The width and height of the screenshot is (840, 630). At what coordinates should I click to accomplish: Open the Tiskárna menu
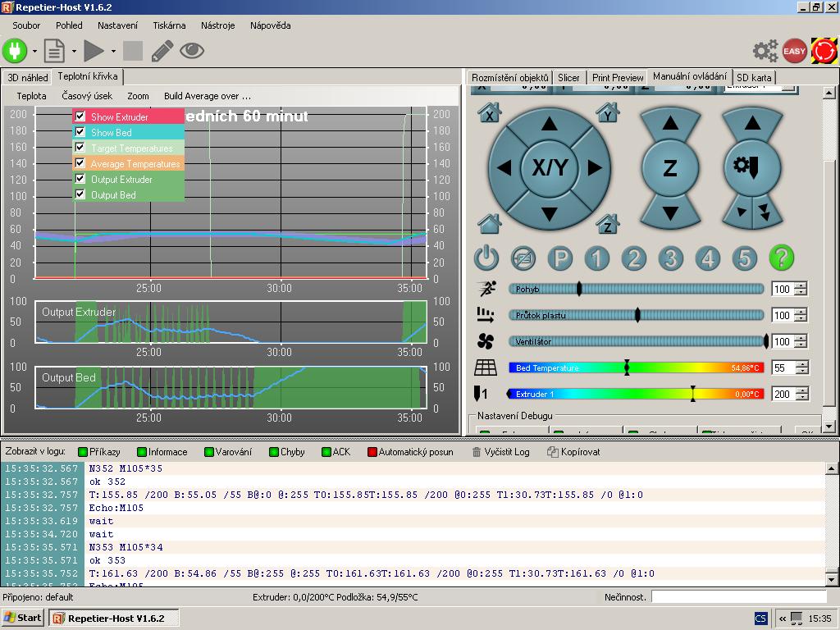pos(169,25)
